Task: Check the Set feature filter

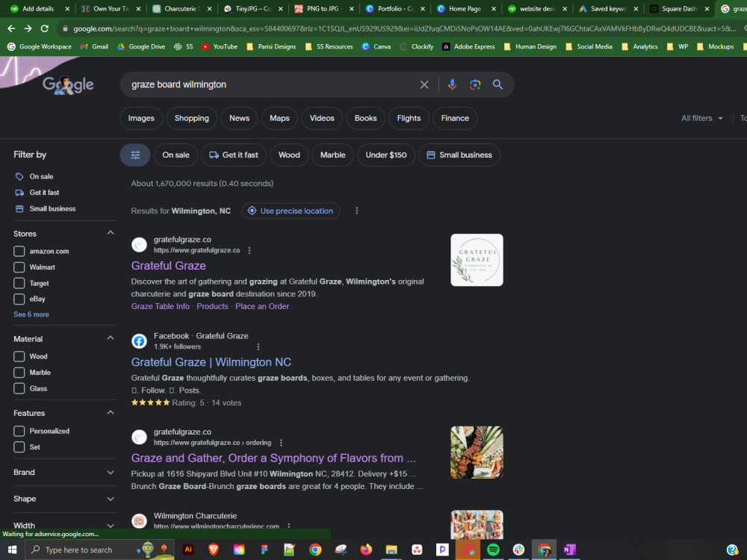Action: click(x=19, y=447)
